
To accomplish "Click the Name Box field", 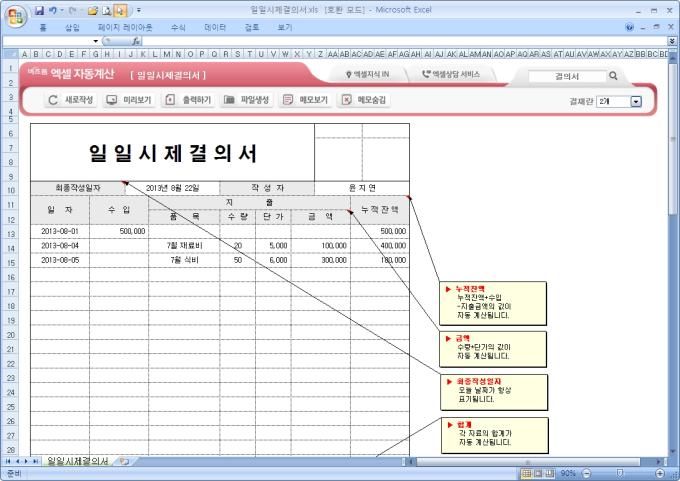I will pyautogui.click(x=47, y=41).
